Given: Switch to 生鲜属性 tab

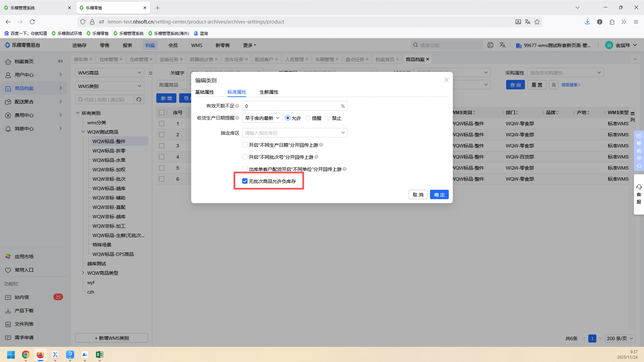Looking at the screenshot, I should coord(269,92).
